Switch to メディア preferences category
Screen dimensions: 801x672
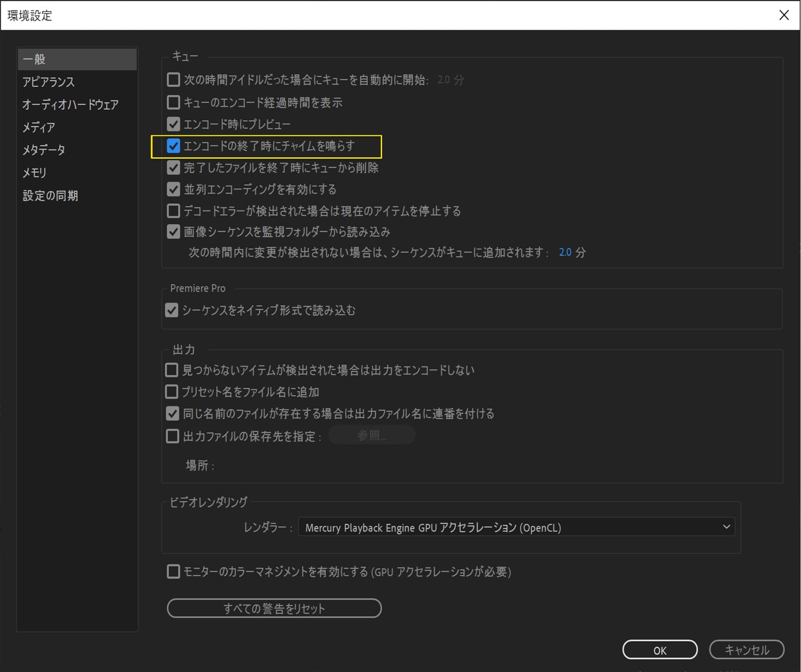pos(39,127)
